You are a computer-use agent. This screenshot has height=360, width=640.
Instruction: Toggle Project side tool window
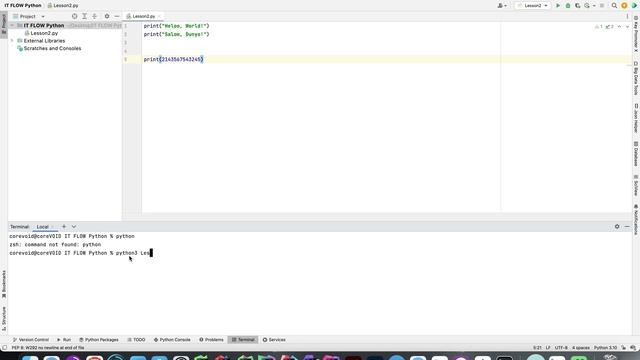click(4, 24)
